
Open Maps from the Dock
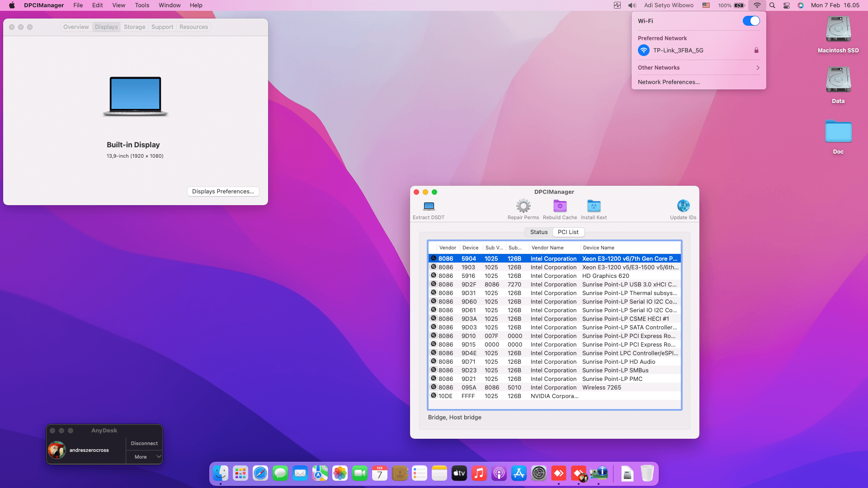point(320,473)
